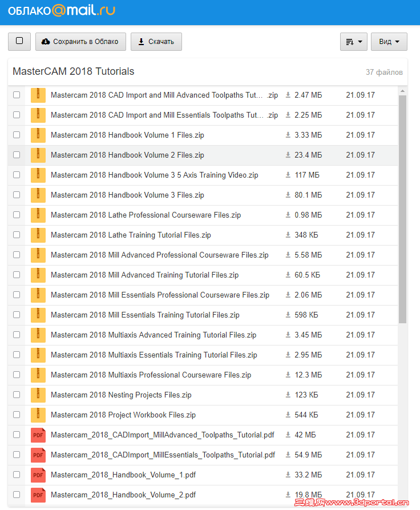The width and height of the screenshot is (420, 510).
Task: Click PDF icon of CADImport_MillAdvanced_Toolpaths_Tutorial
Action: pyautogui.click(x=38, y=435)
